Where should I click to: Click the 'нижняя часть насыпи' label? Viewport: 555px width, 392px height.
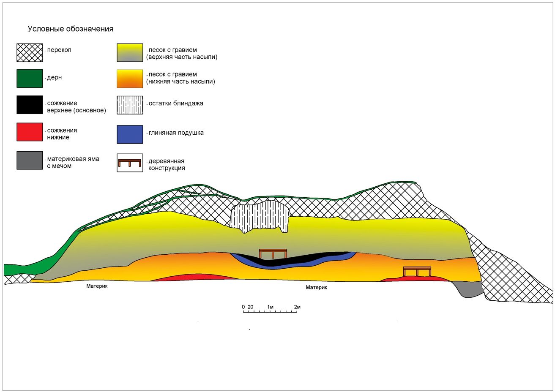(x=180, y=82)
